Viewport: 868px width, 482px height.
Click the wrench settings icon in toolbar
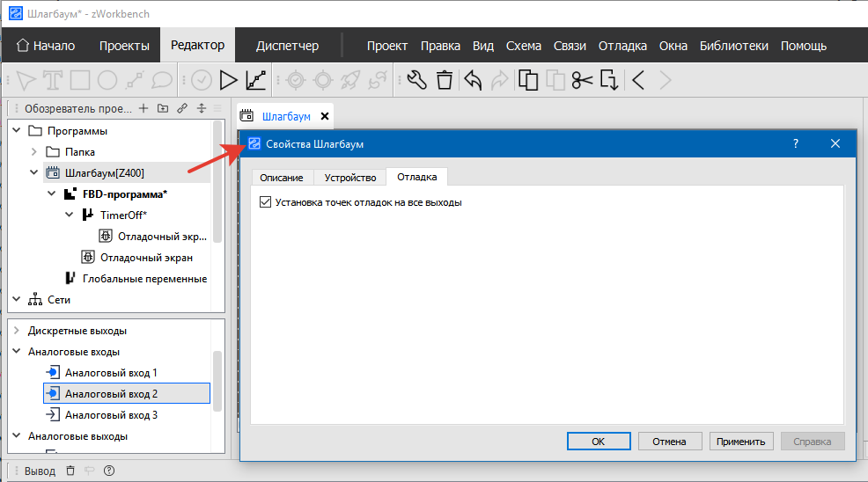click(417, 81)
